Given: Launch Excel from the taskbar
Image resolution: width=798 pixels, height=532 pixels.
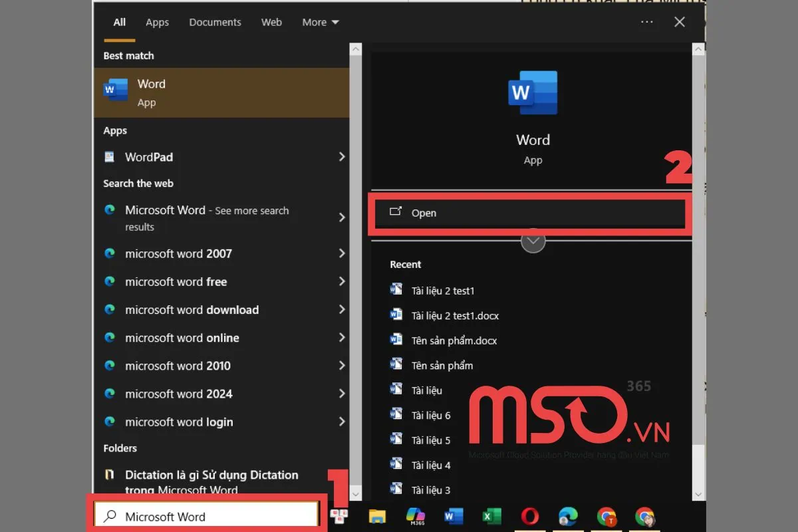Looking at the screenshot, I should (x=492, y=515).
